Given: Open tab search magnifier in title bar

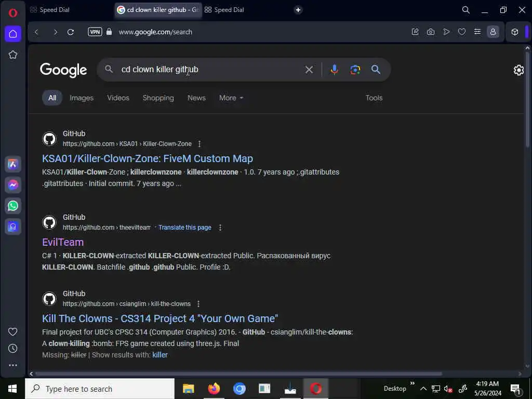Looking at the screenshot, I should coord(466,10).
